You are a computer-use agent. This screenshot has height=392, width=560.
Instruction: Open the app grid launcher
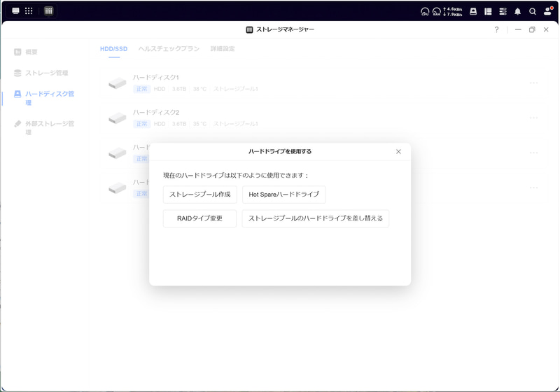[x=29, y=10]
